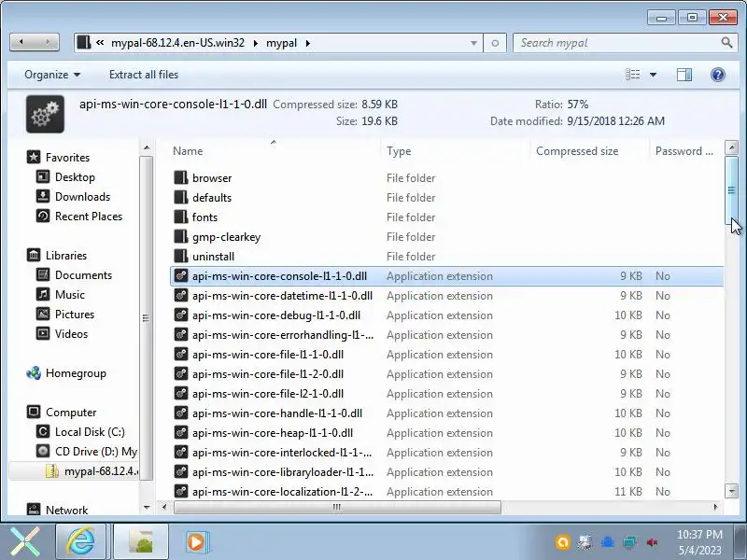The height and width of the screenshot is (560, 747).
Task: Sort by the Name column header
Action: point(188,151)
